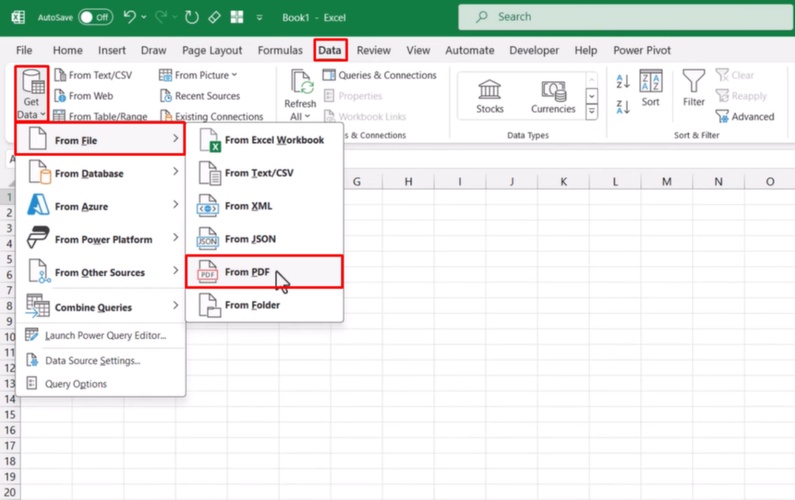This screenshot has width=795, height=500.
Task: Click Launch Power Query Editor
Action: 100,335
